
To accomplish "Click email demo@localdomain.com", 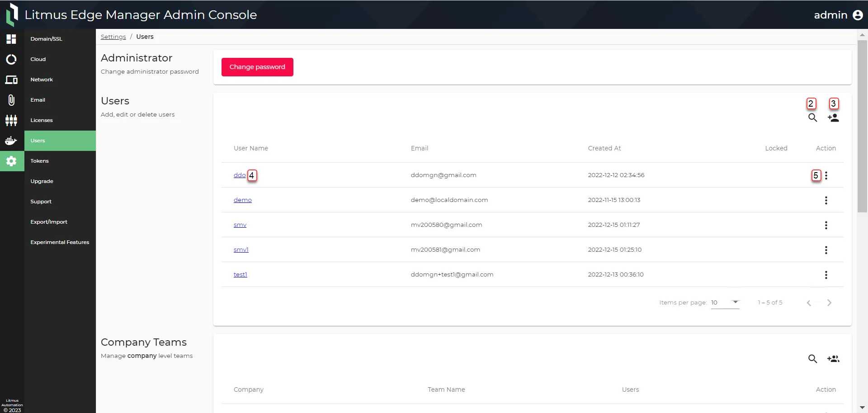I will click(449, 200).
